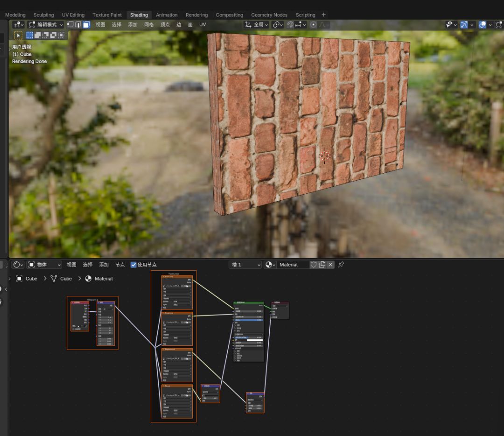Click the Material name field
This screenshot has height=436, width=504.
click(293, 265)
